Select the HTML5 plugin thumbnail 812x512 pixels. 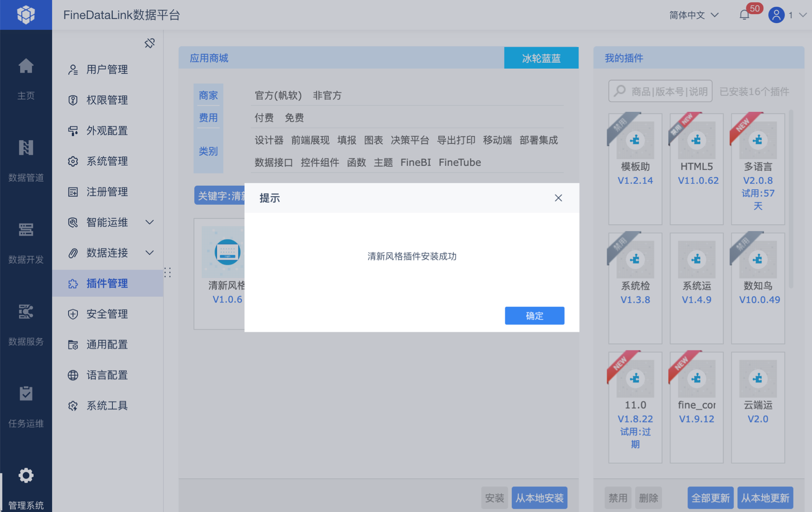(x=696, y=141)
